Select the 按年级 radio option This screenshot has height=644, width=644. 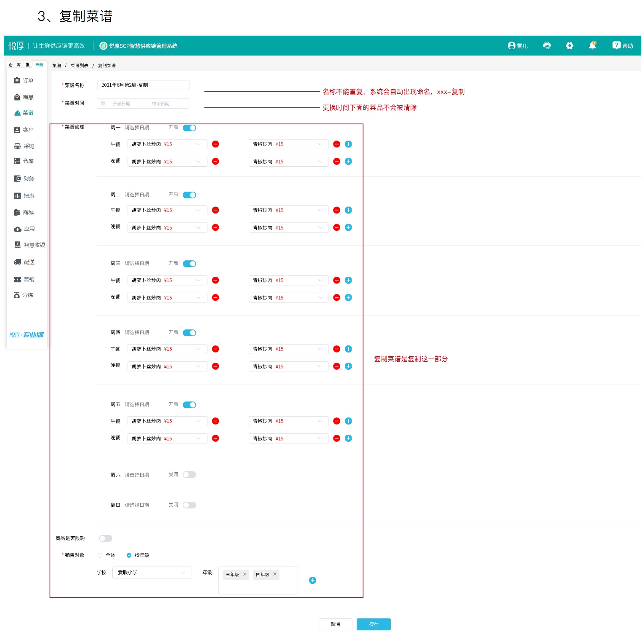click(x=129, y=555)
